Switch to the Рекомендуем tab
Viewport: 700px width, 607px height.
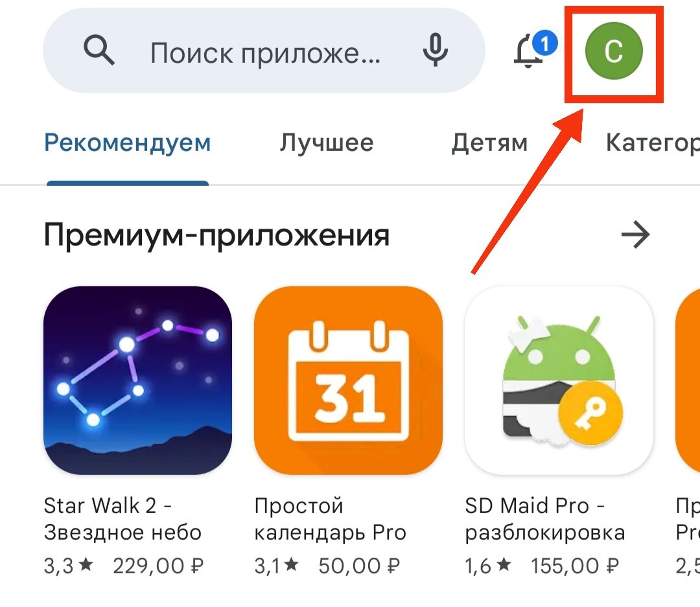pyautogui.click(x=127, y=143)
